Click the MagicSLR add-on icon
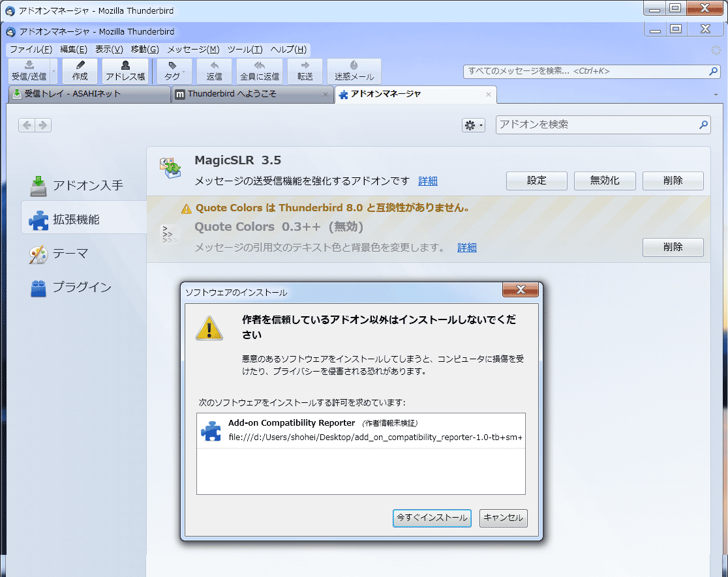 tap(170, 168)
